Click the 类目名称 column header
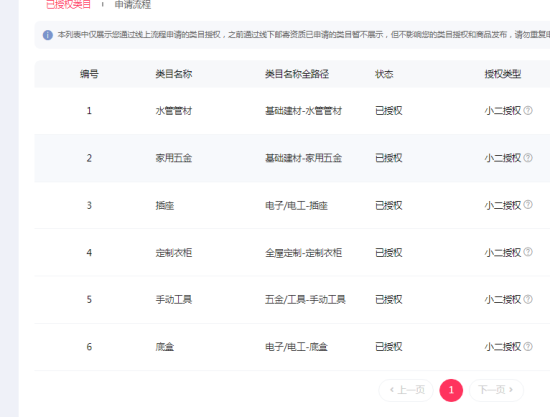This screenshot has width=550, height=417. (174, 74)
